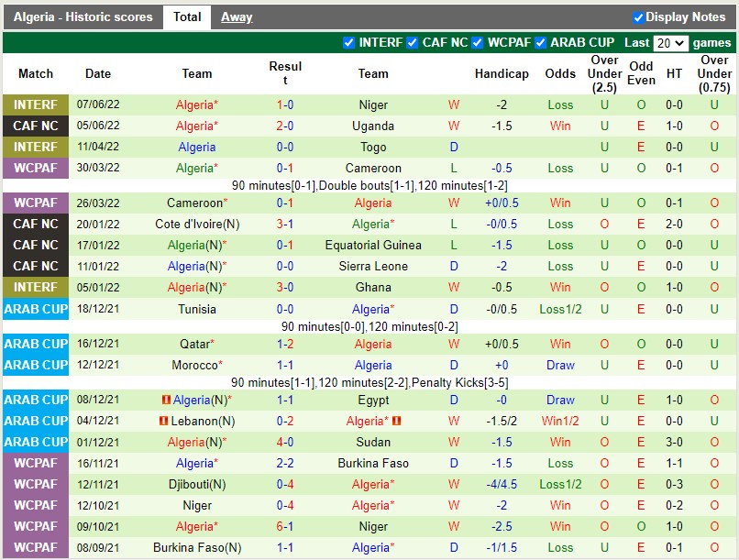Click the date 20/01/22
This screenshot has width=739, height=560.
point(98,225)
